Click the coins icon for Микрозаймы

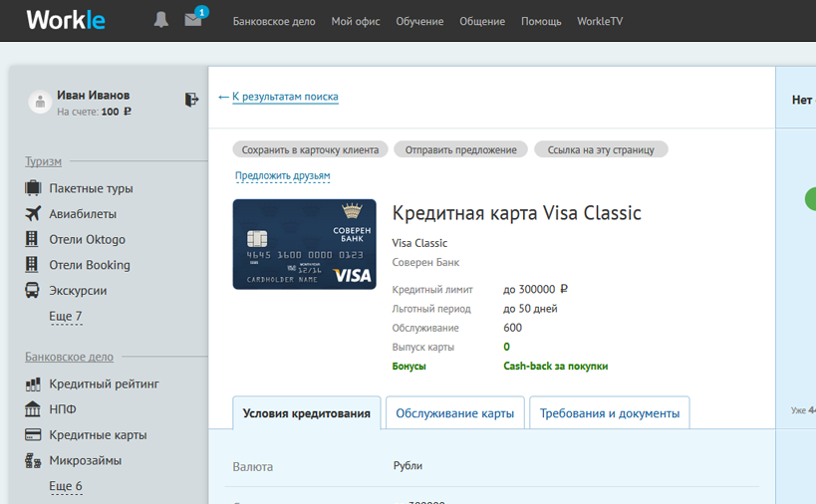coord(33,460)
